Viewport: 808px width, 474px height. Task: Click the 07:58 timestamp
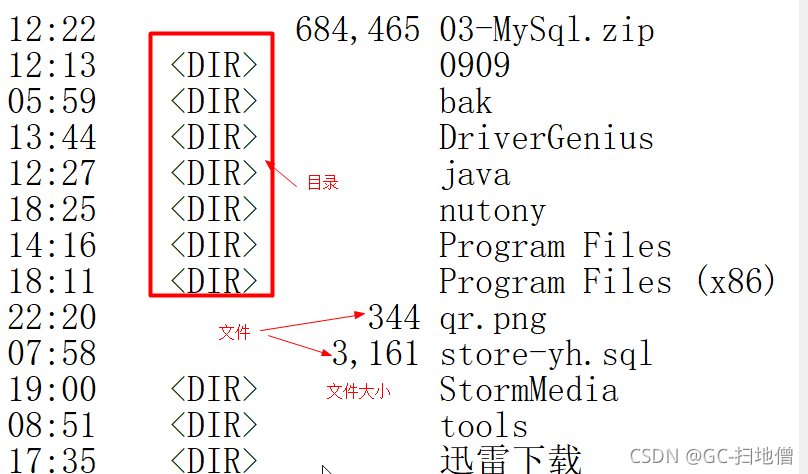pyautogui.click(x=52, y=354)
